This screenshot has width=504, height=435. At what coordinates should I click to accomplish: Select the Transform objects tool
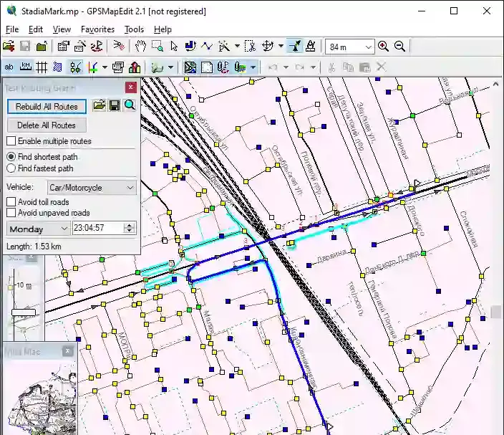pos(268,47)
